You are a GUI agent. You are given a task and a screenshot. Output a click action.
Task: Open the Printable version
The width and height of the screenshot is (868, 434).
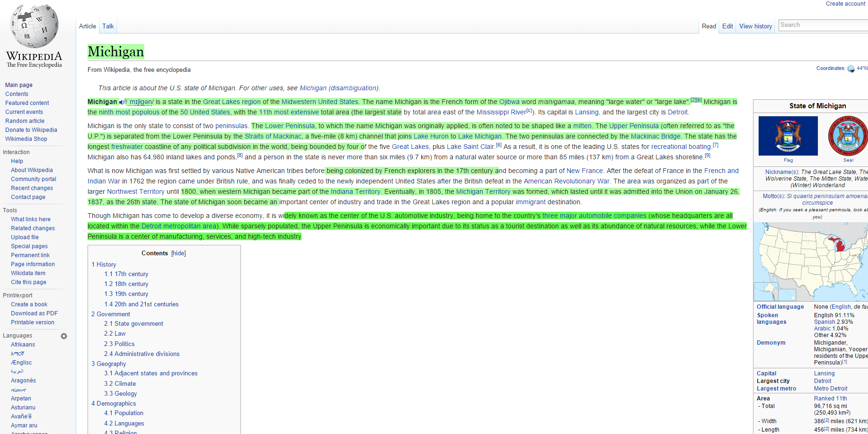pos(33,322)
